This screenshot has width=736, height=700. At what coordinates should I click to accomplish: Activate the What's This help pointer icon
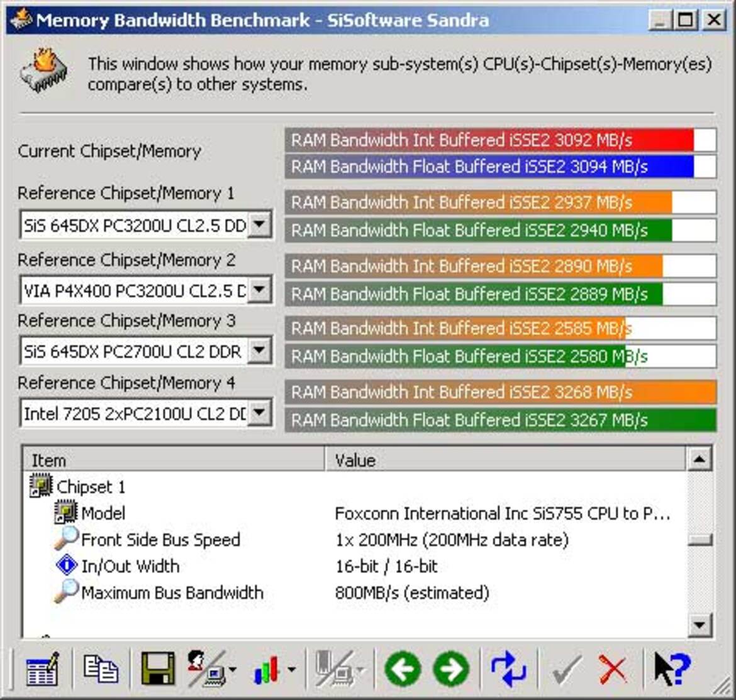672,669
